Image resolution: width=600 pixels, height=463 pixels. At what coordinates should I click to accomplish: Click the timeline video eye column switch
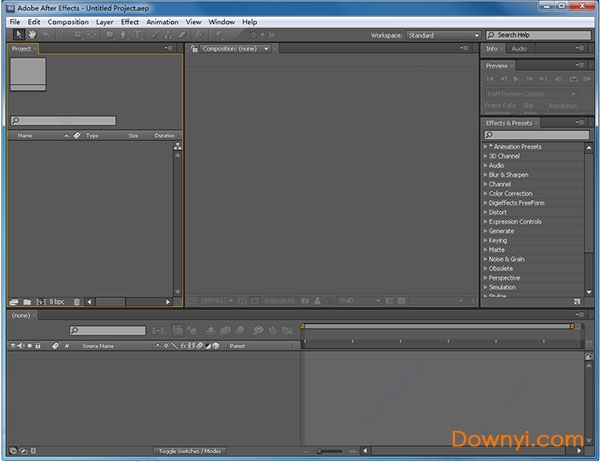(13, 346)
